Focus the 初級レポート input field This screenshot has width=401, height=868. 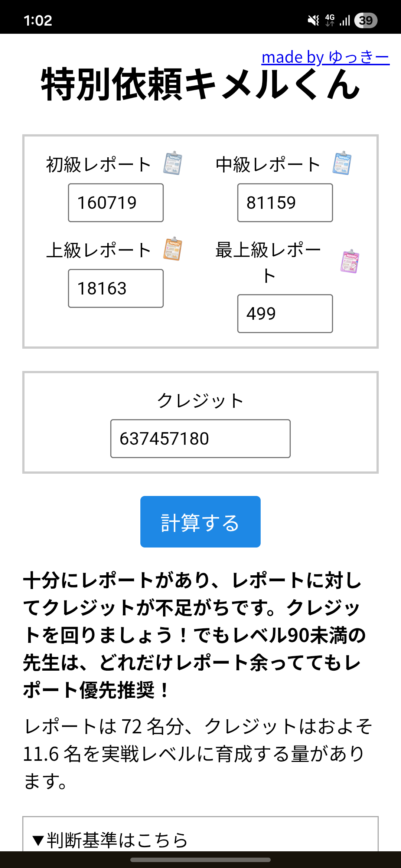[116, 203]
